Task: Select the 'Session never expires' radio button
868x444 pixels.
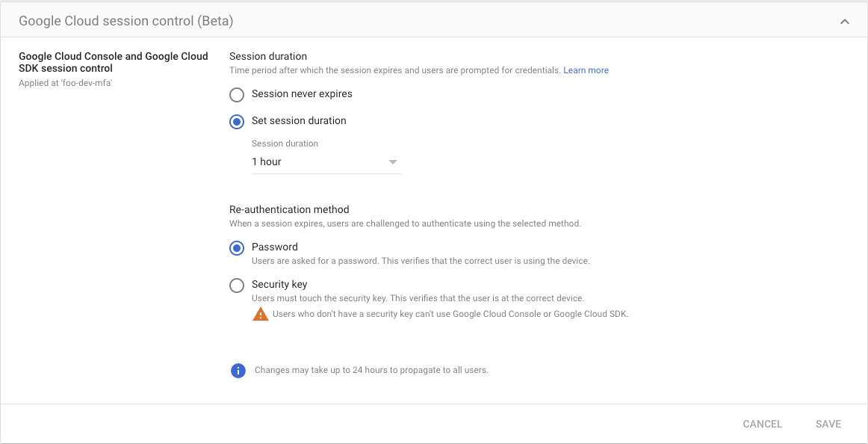Action: pyautogui.click(x=236, y=95)
